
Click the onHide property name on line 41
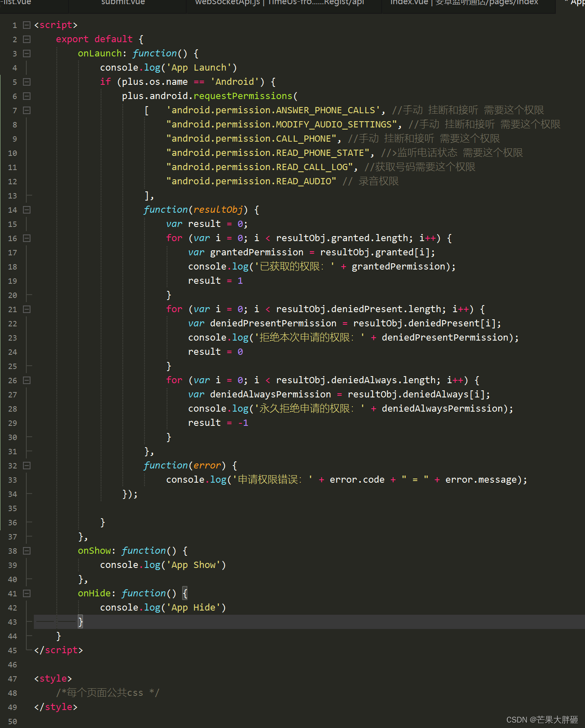click(x=94, y=593)
